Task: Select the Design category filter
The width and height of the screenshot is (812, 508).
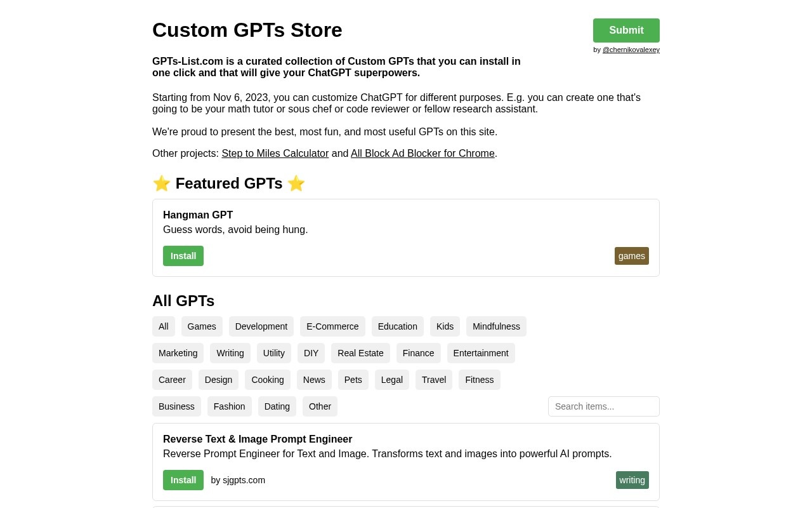Action: (218, 380)
